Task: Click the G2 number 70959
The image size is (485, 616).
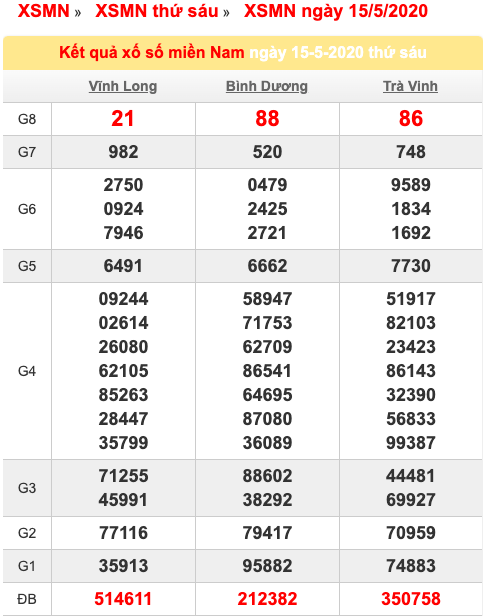Action: click(411, 533)
